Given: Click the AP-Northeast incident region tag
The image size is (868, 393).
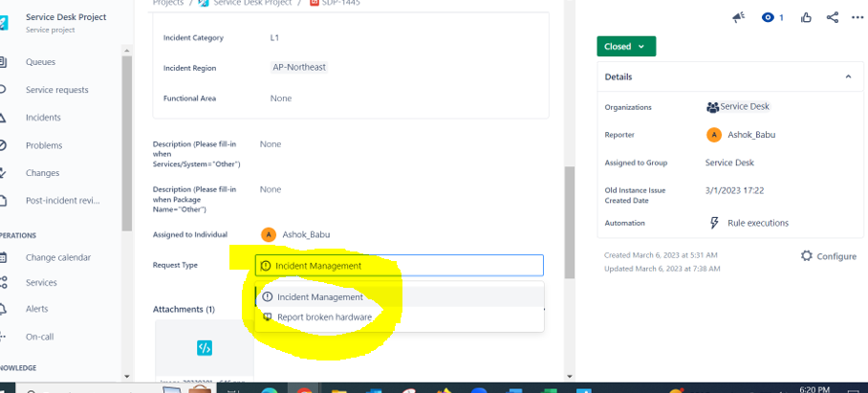Looking at the screenshot, I should [299, 68].
